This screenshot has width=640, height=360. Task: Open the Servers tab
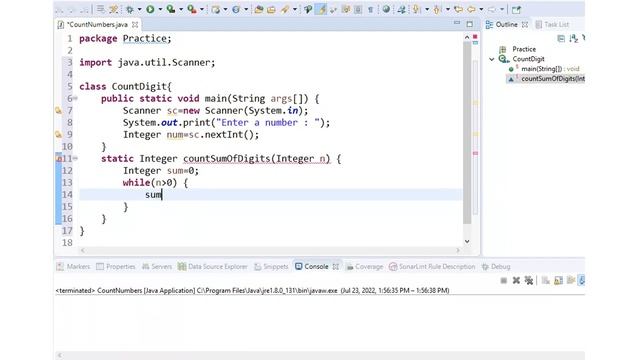point(157,267)
